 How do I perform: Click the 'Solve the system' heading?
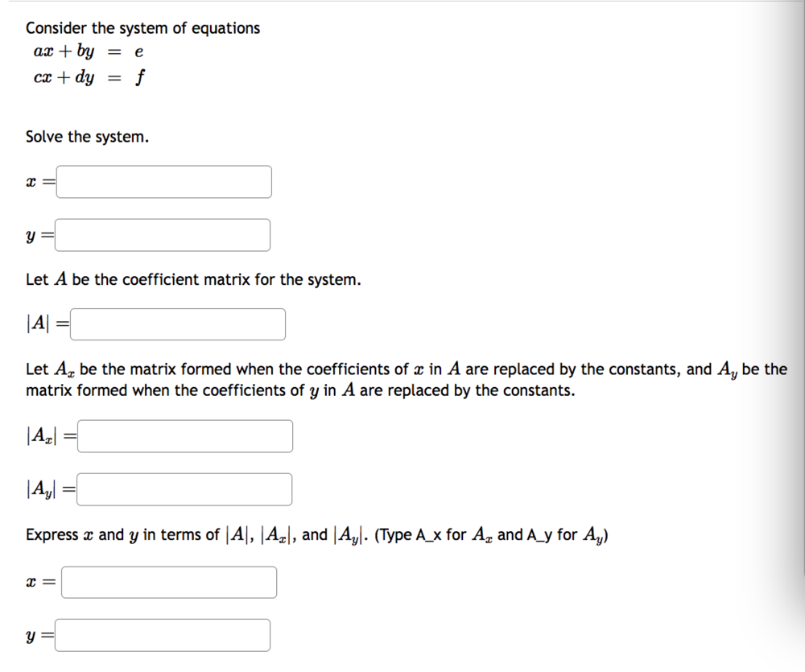86,136
